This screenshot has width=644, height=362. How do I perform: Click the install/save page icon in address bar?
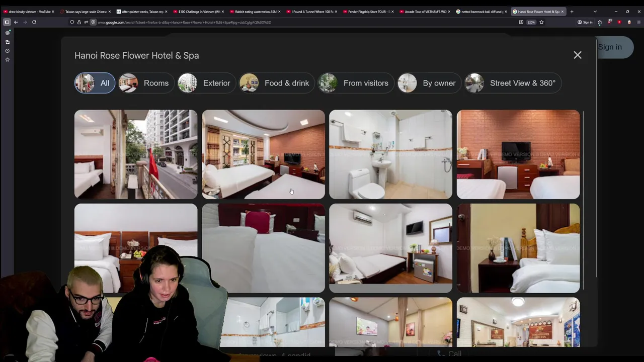(x=521, y=22)
